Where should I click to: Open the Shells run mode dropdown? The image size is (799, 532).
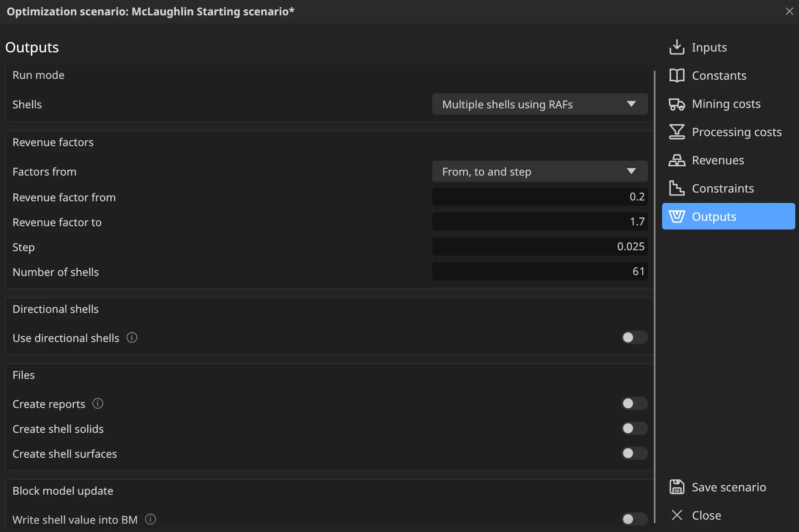(540, 104)
